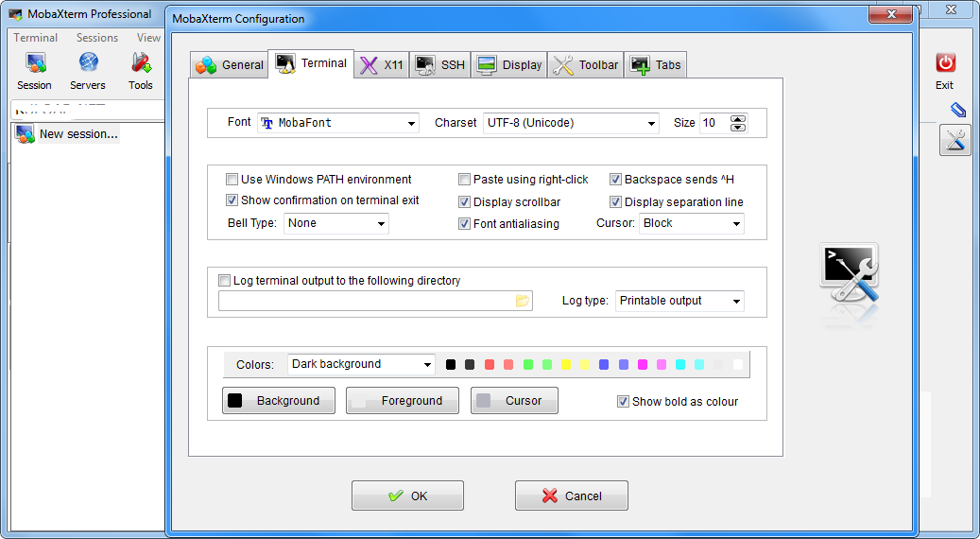The image size is (980, 539).
Task: Open the Charset dropdown UTF-8 (Unicode)
Action: click(571, 123)
